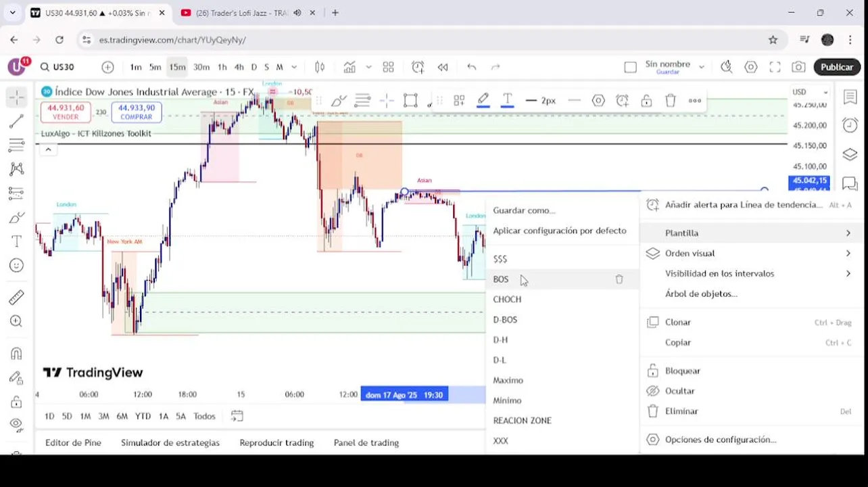Open quick search magnifier in top bar
Viewport: 868px width, 487px height.
click(727, 67)
